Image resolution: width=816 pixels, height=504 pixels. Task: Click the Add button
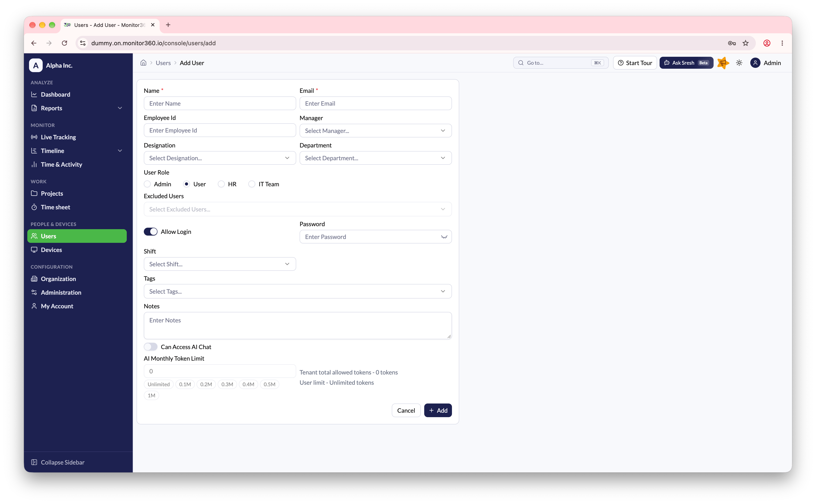click(x=438, y=410)
